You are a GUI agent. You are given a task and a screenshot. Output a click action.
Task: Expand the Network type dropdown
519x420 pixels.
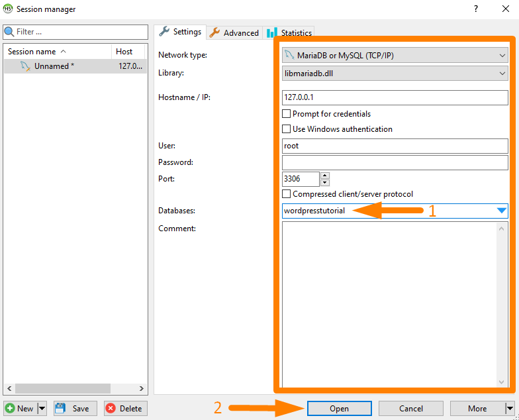502,56
